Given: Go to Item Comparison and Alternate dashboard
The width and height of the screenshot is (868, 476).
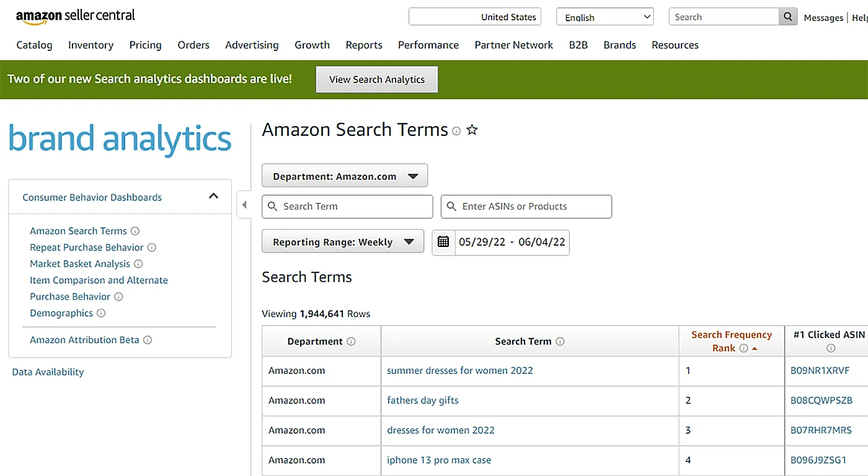Looking at the screenshot, I should [99, 280].
